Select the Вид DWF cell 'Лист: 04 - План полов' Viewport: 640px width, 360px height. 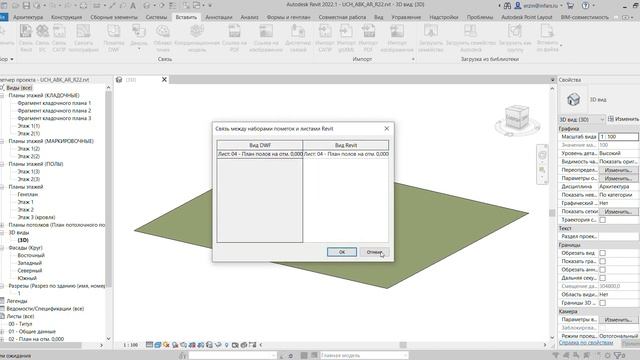(260, 154)
